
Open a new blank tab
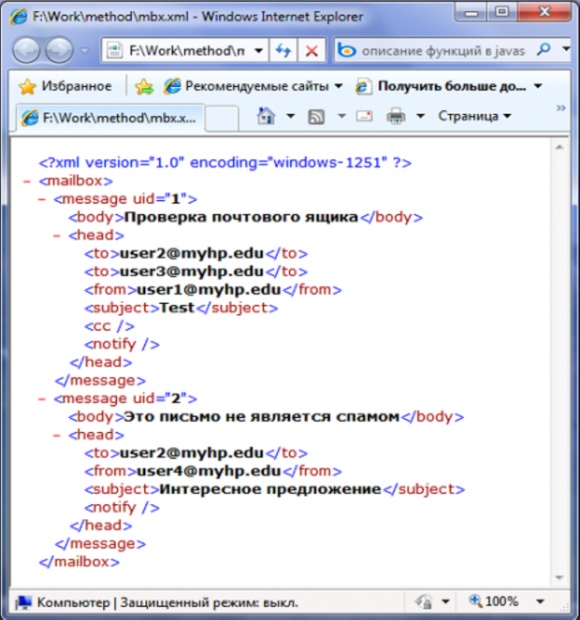click(x=222, y=118)
